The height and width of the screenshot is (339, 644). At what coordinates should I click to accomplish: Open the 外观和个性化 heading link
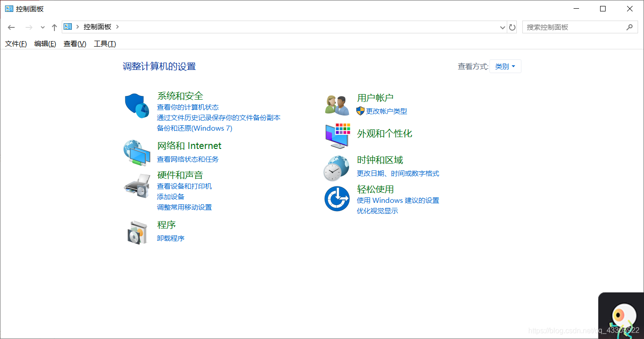(385, 133)
